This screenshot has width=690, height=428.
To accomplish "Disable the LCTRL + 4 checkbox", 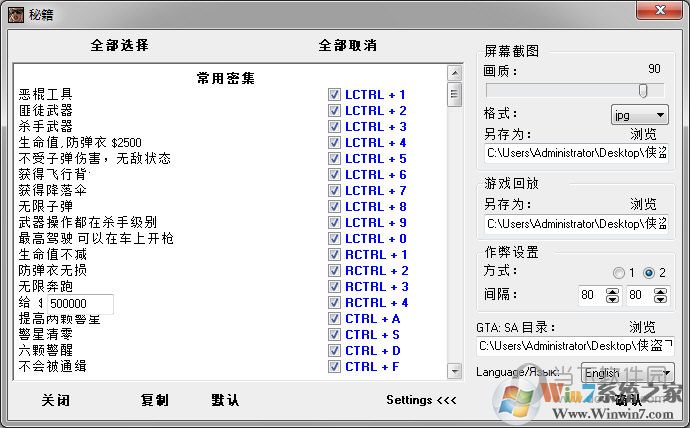I will 334,143.
